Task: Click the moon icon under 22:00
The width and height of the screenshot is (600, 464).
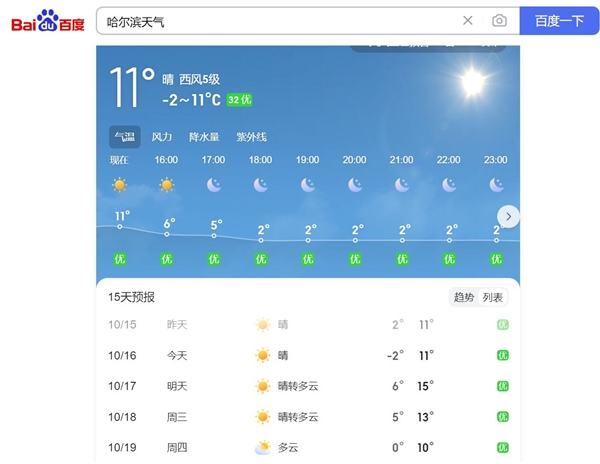Action: tap(449, 185)
